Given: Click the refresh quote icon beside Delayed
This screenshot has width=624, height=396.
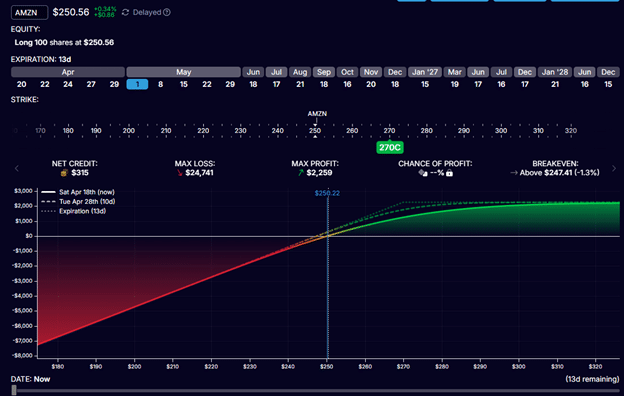Looking at the screenshot, I should coord(125,12).
